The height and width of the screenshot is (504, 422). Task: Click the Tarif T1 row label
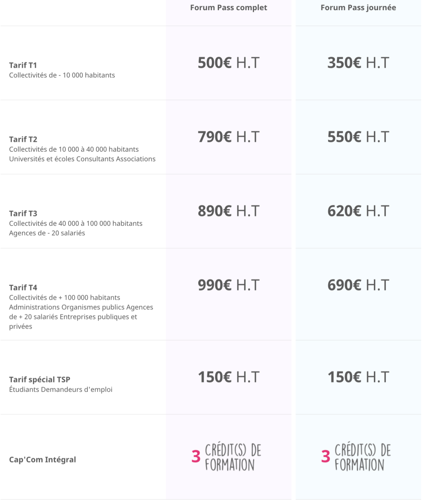(23, 65)
